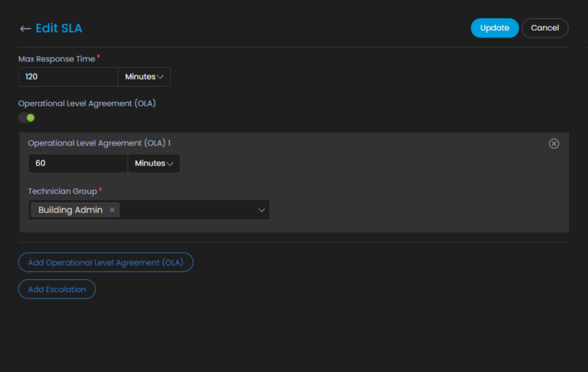
Task: Click the Technician Group label
Action: (x=62, y=191)
